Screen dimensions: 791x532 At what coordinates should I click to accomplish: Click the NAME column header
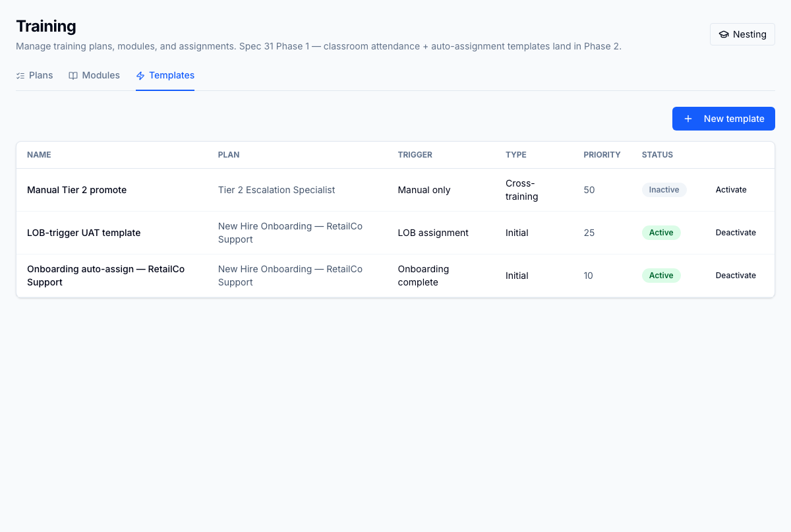point(39,155)
